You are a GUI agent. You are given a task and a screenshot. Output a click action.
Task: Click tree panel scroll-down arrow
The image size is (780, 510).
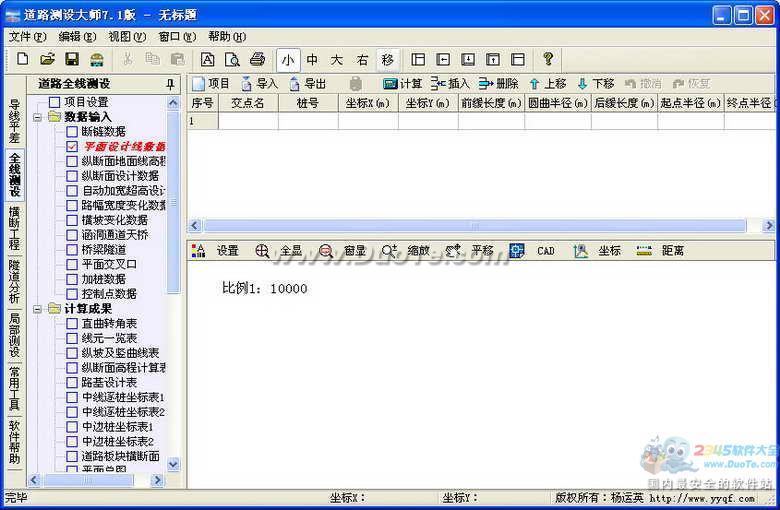coord(173,464)
